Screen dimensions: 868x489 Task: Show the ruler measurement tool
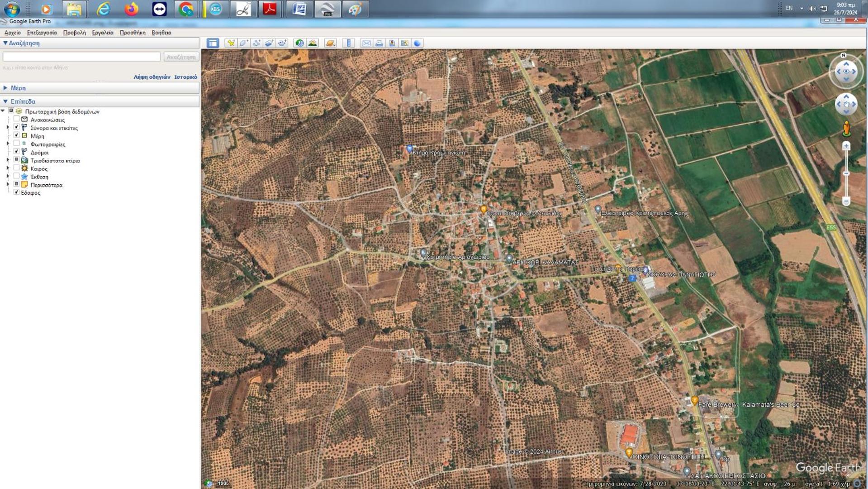(x=348, y=43)
